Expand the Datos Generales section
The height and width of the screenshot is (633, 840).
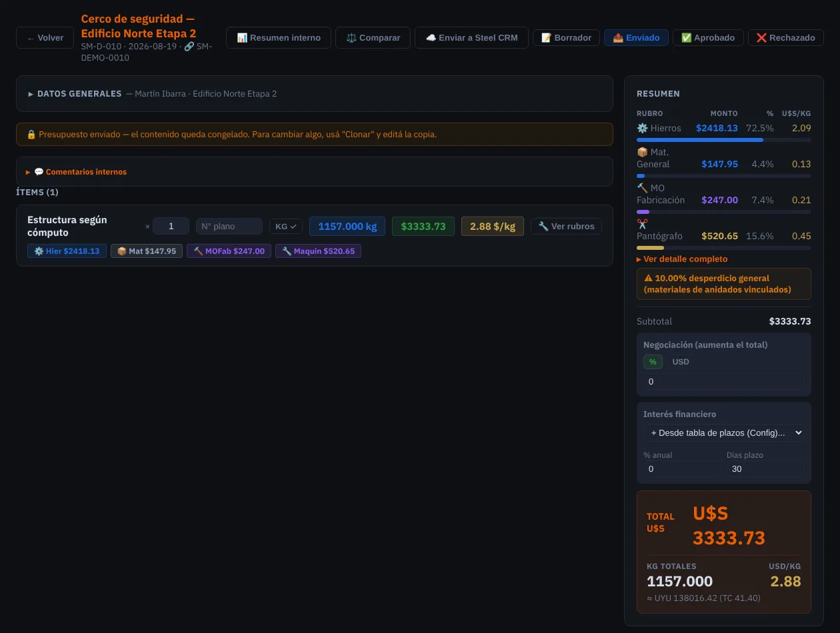tap(314, 94)
